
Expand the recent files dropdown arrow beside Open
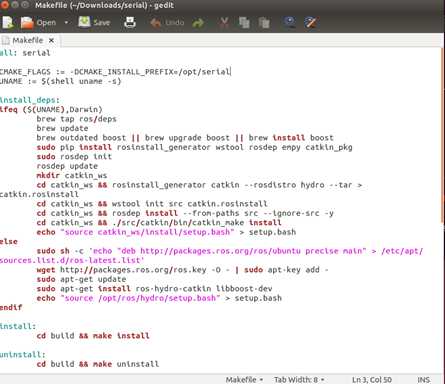66,23
